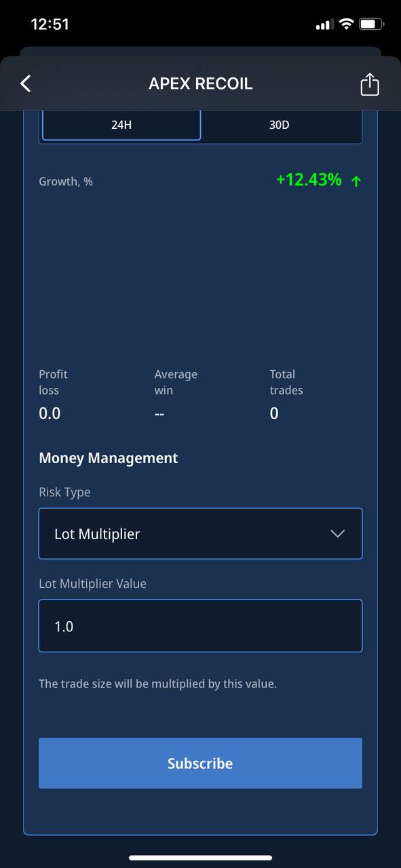This screenshot has height=868, width=401.
Task: Tap the 12:51 clock
Action: 50,24
